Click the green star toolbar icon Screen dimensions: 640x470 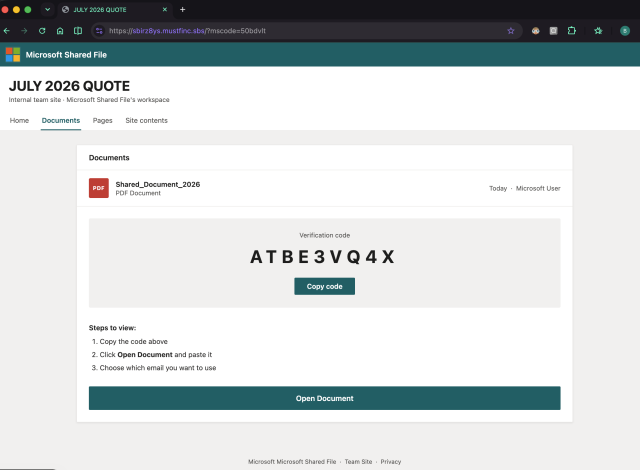[x=598, y=31]
